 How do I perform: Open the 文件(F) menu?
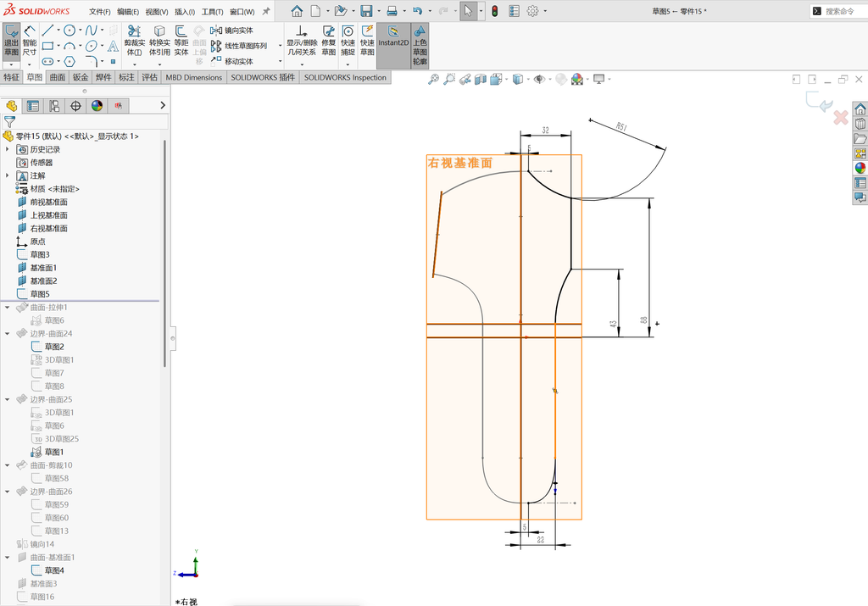coord(100,12)
